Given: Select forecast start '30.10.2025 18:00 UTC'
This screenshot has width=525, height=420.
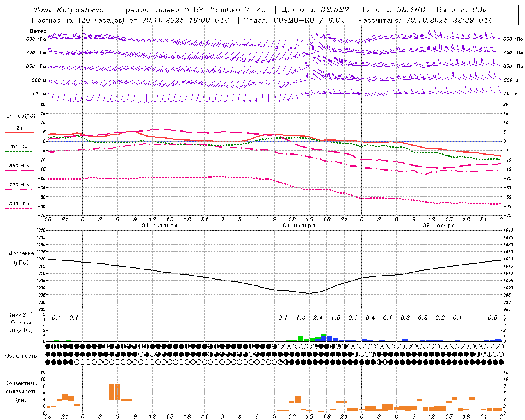Looking at the screenshot, I should click(x=185, y=20).
